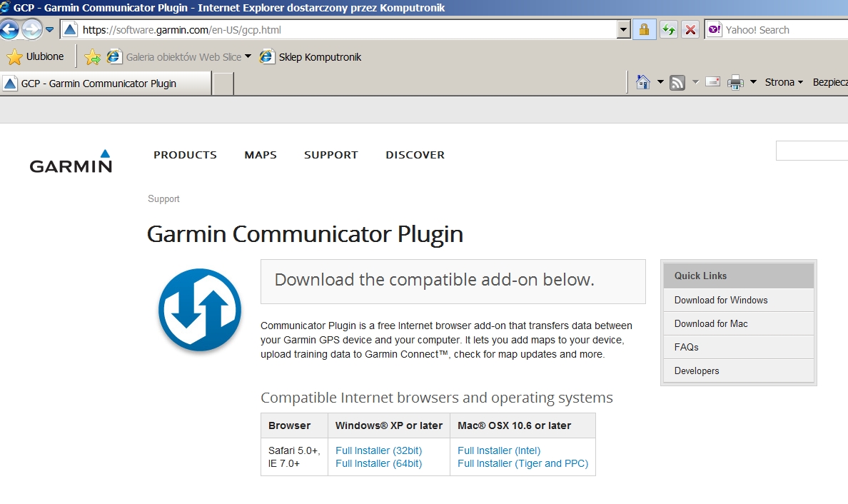Expand Home button dropdown arrow
Viewport: 848px width, 504px height.
pyautogui.click(x=660, y=82)
